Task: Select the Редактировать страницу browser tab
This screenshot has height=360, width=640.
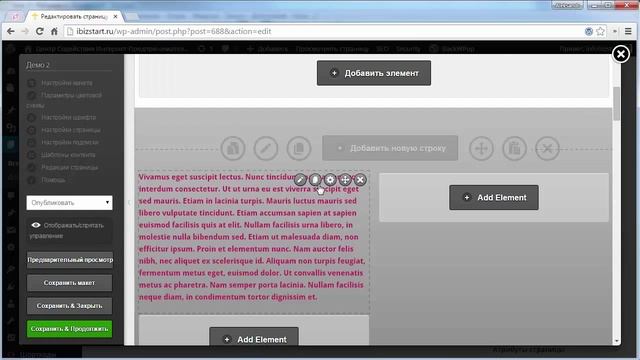Action: point(73,17)
